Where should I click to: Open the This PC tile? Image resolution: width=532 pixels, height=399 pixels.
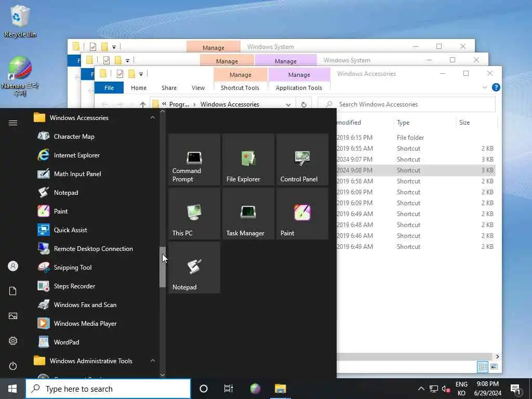click(x=194, y=214)
